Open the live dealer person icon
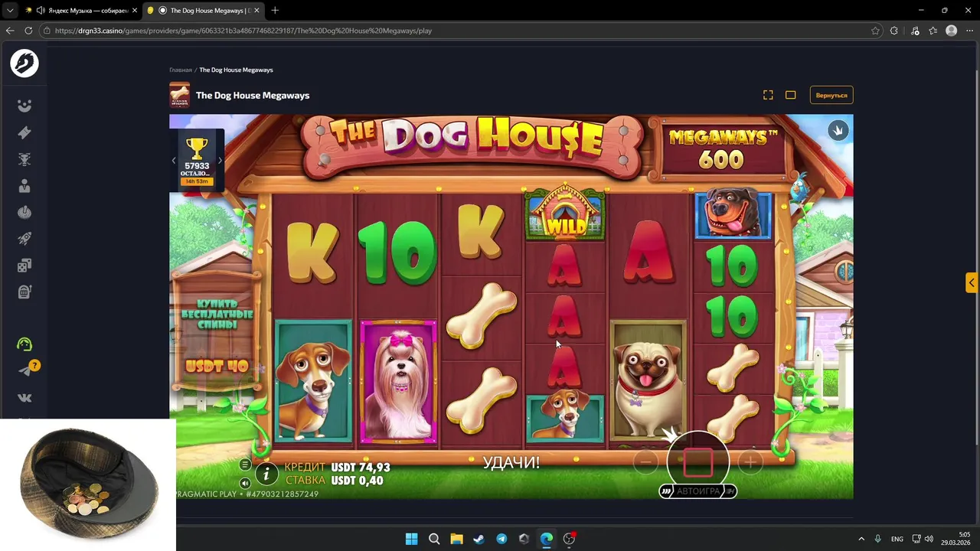Viewport: 980px width, 551px height. coord(24,186)
